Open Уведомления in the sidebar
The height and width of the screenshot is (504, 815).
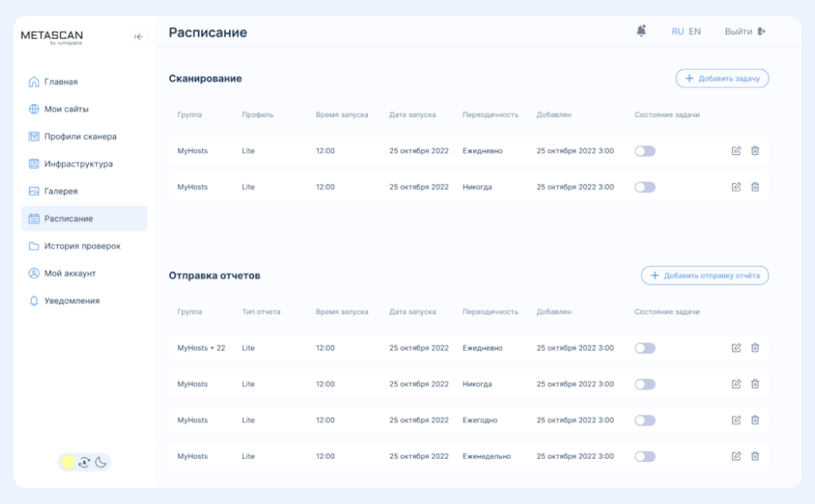pyautogui.click(x=84, y=300)
